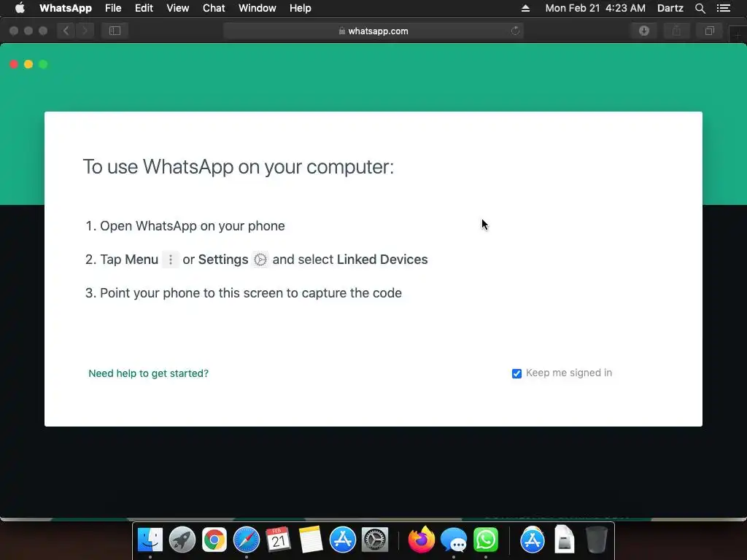Click the whatsapp.com address bar
Viewport: 747px width, 560px height.
[x=373, y=31]
